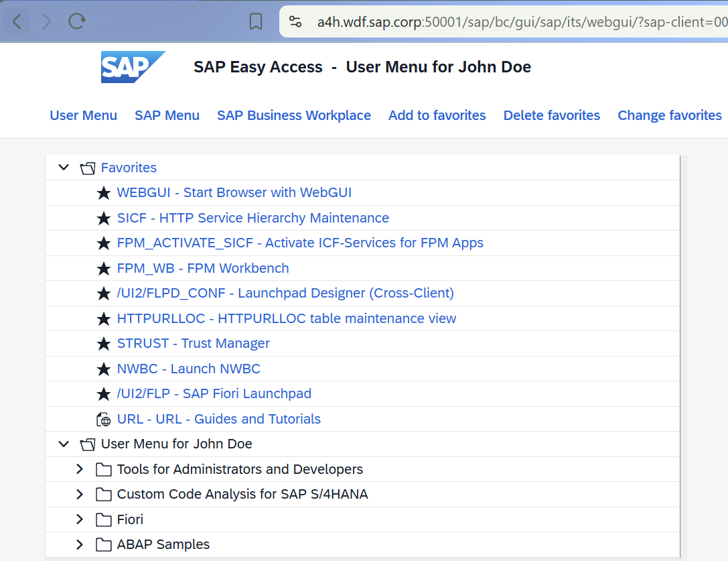728x561 pixels.
Task: Open HTTPURLLOC table maintenance view
Action: click(287, 318)
